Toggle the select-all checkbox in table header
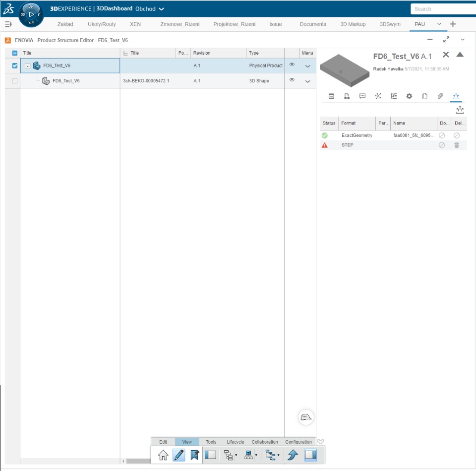Viewport: 476px width, 471px height. (14, 53)
